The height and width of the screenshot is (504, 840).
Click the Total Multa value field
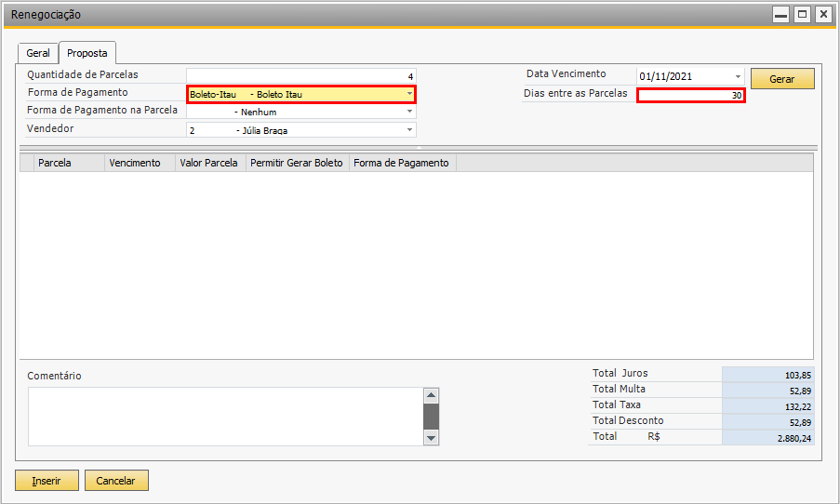(767, 391)
